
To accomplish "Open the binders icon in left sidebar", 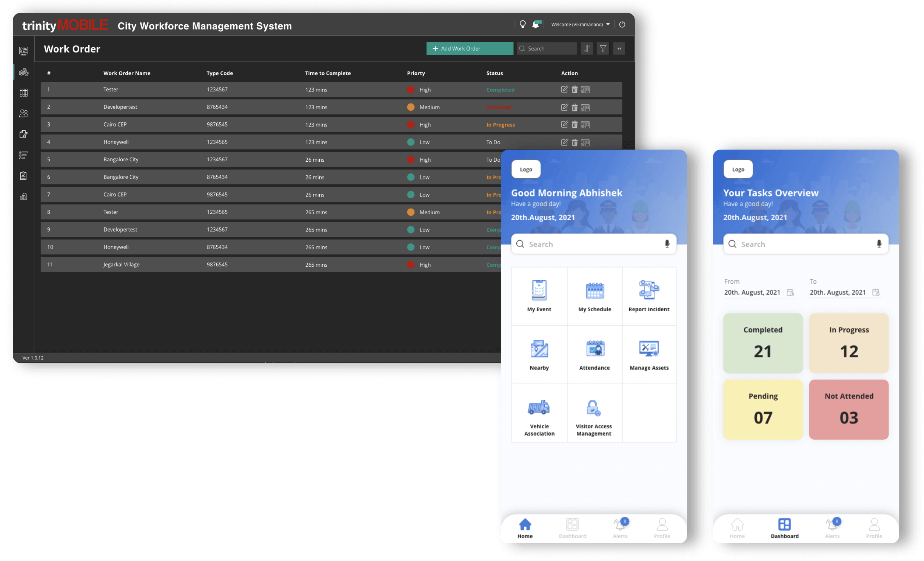I will click(x=23, y=93).
